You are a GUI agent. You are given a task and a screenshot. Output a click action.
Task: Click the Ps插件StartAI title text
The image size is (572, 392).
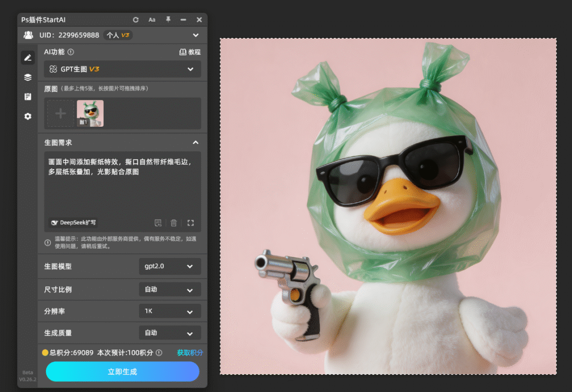click(44, 20)
